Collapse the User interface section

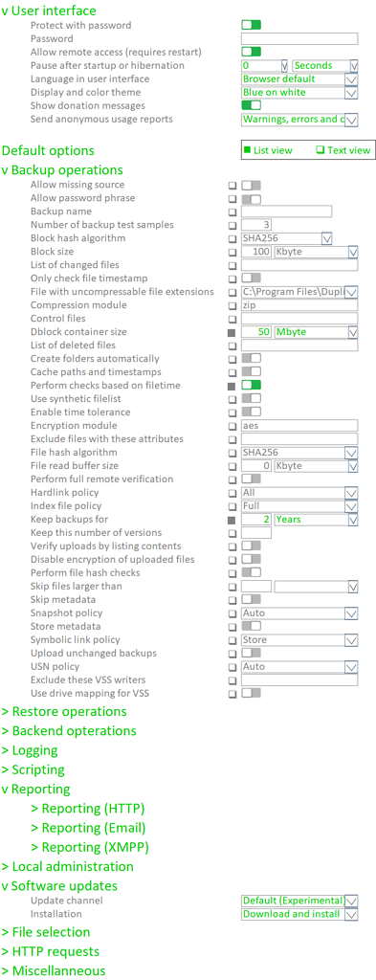[49, 11]
